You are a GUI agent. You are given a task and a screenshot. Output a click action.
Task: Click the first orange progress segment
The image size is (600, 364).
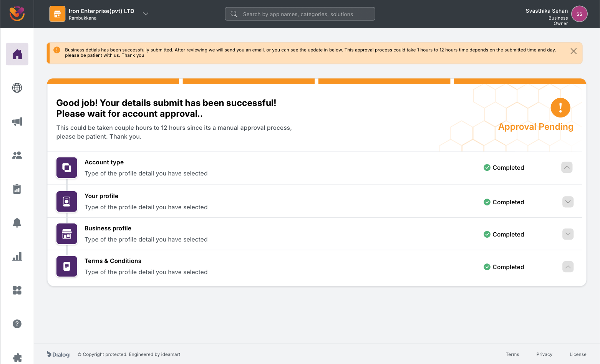pyautogui.click(x=113, y=81)
